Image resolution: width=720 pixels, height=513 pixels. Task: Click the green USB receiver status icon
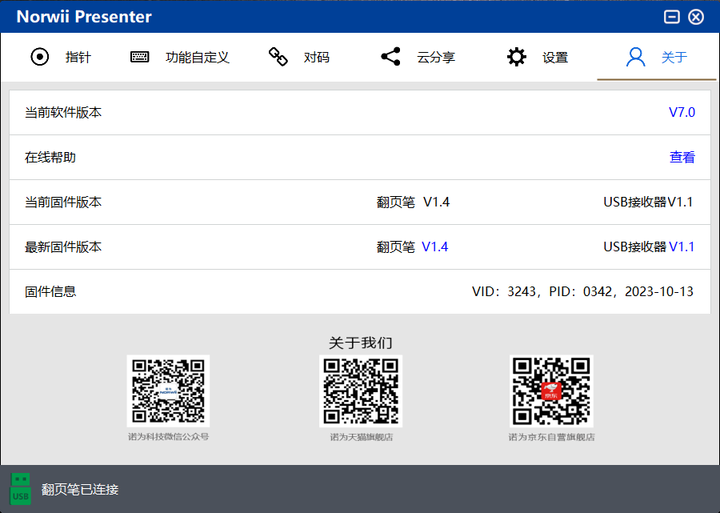(x=21, y=489)
